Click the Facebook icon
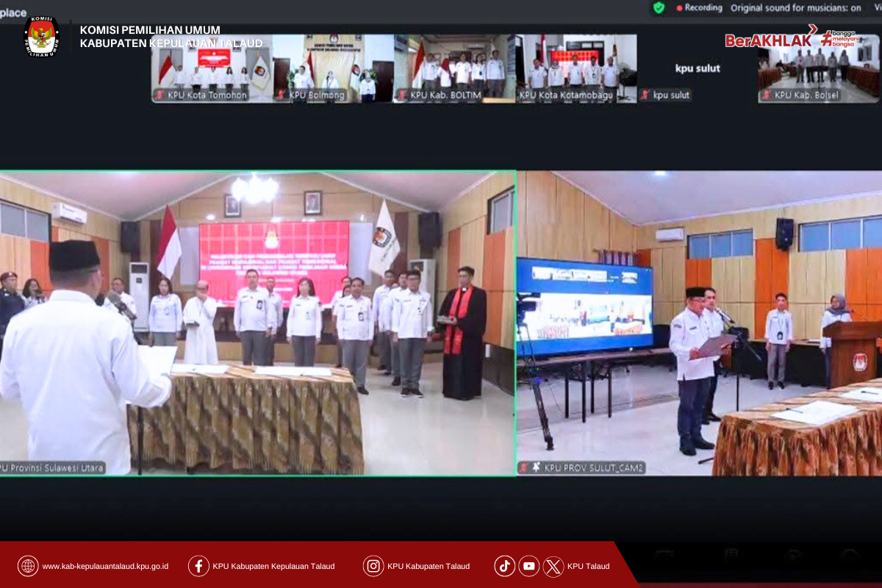Viewport: 882px width, 588px height. (198, 566)
